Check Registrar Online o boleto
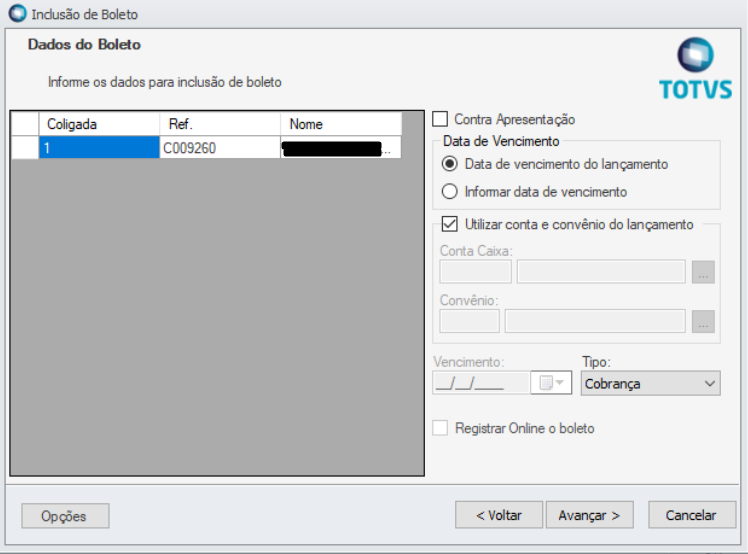This screenshot has width=748, height=554. tap(441, 428)
